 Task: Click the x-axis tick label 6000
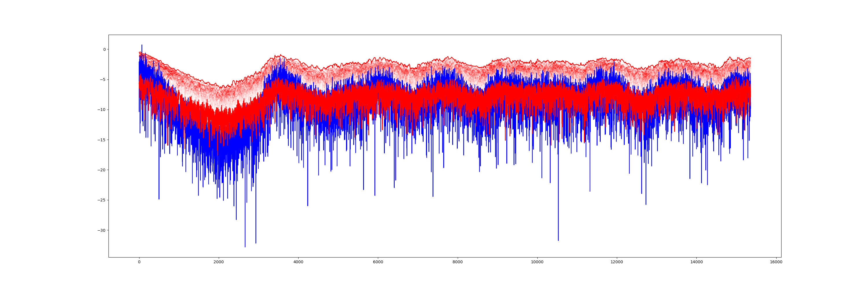coord(378,262)
